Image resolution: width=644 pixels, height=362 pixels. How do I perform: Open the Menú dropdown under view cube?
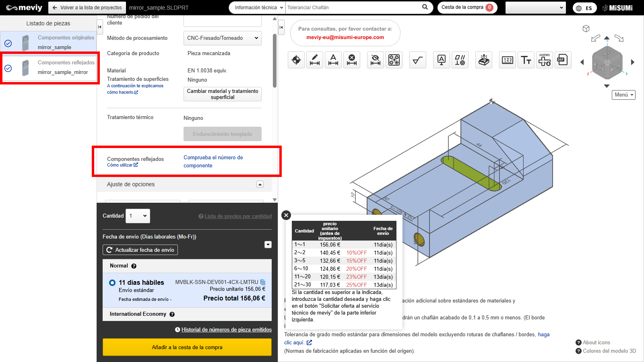623,95
